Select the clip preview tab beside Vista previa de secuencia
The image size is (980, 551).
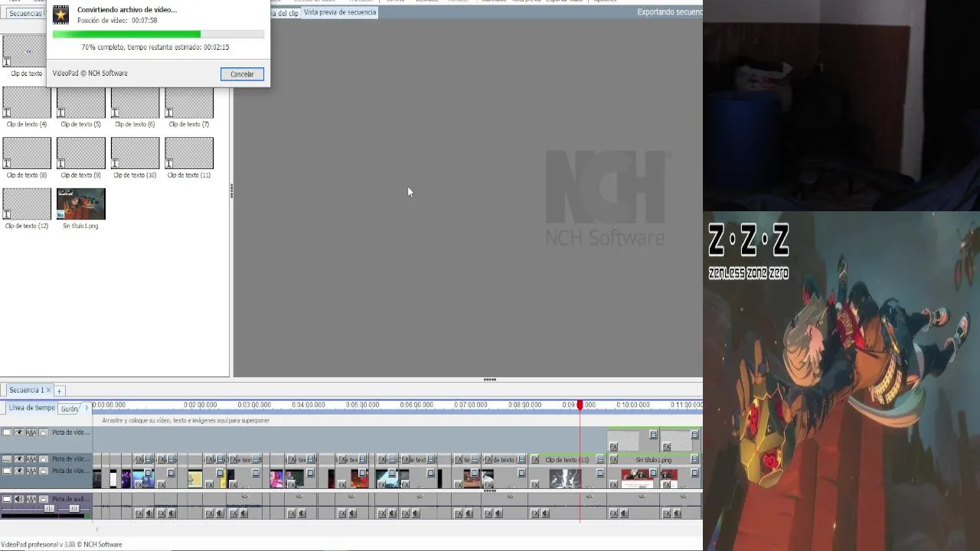click(287, 13)
